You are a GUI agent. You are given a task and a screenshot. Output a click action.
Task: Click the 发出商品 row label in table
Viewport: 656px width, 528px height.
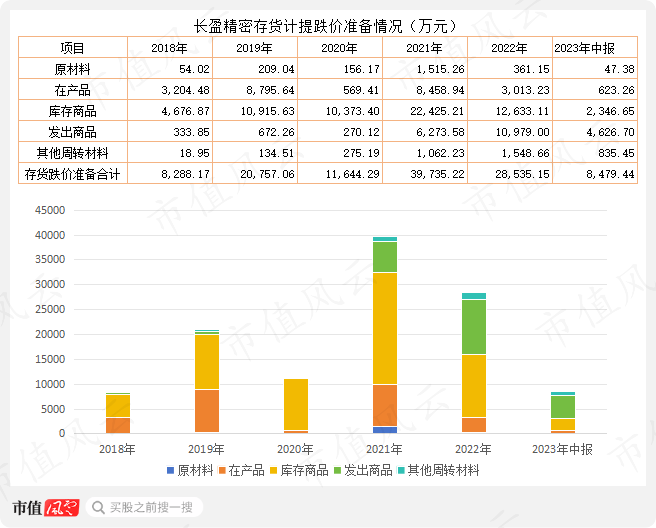coord(73,132)
